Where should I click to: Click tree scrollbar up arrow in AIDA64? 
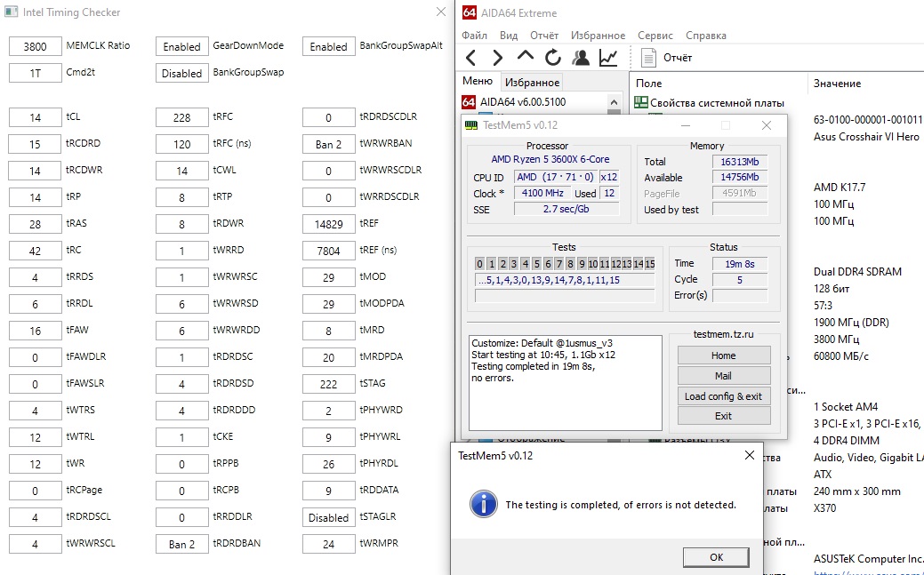click(x=614, y=101)
